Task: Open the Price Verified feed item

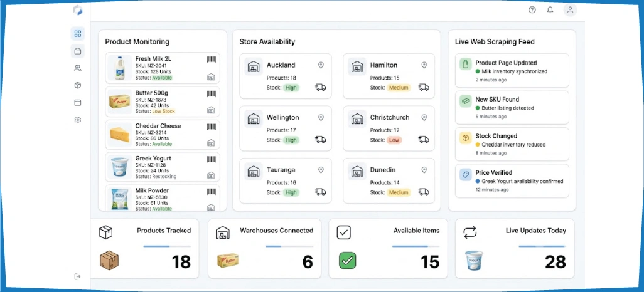Action: click(512, 181)
